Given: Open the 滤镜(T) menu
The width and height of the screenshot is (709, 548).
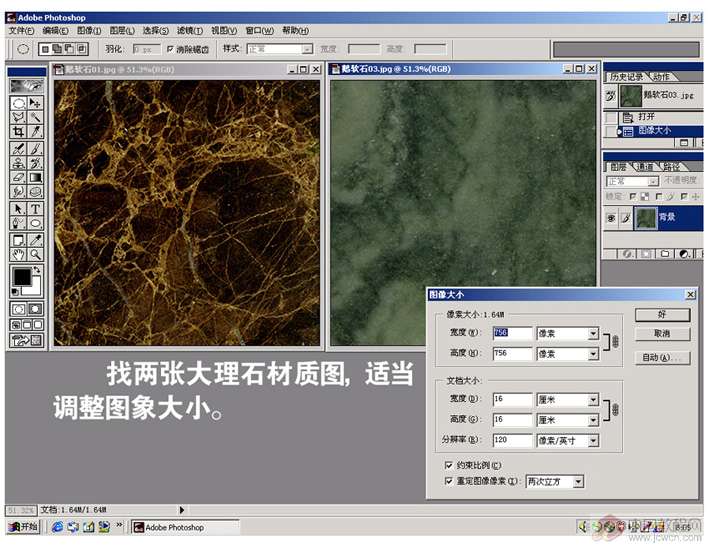Looking at the screenshot, I should (189, 31).
